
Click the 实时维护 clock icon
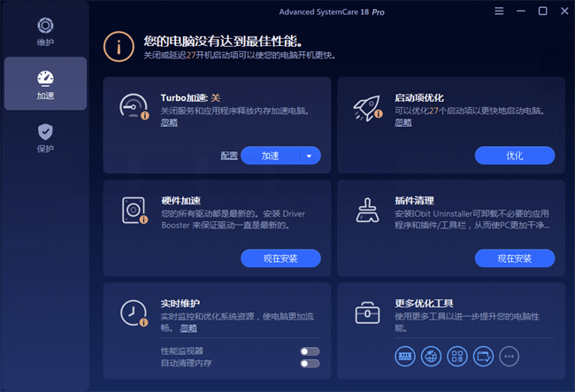pyautogui.click(x=134, y=312)
